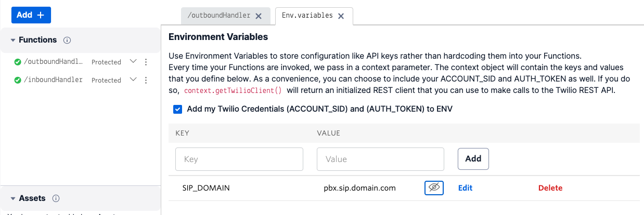Close the /outboundHandler tab

coord(258,16)
